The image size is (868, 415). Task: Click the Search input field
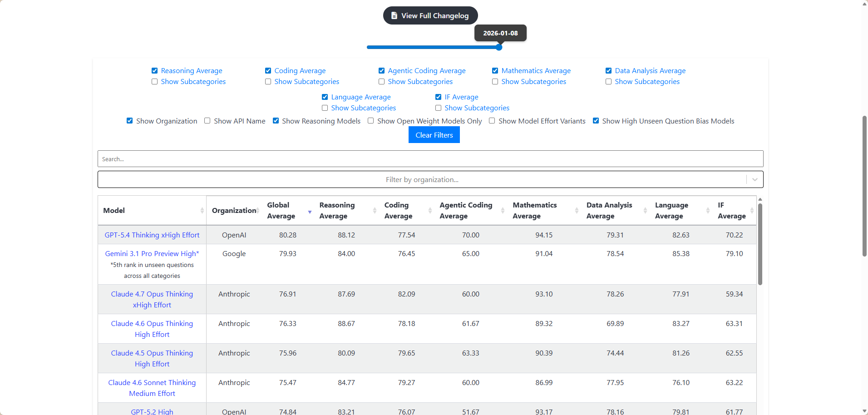[x=430, y=159]
